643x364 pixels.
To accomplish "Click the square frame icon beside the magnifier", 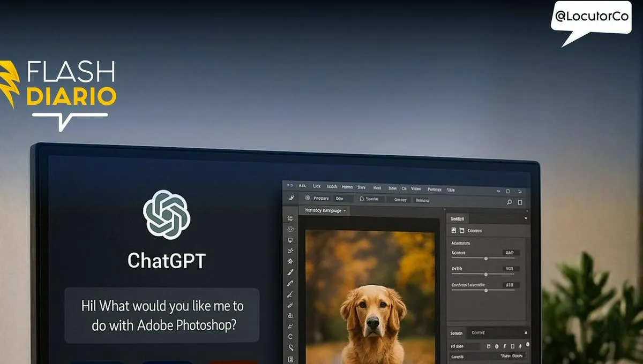I will [x=520, y=202].
